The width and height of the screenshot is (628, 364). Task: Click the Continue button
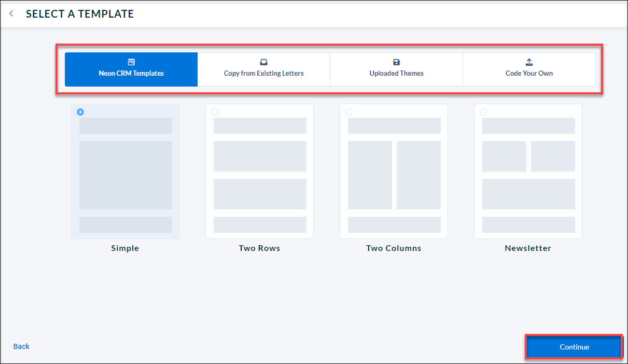click(x=575, y=347)
